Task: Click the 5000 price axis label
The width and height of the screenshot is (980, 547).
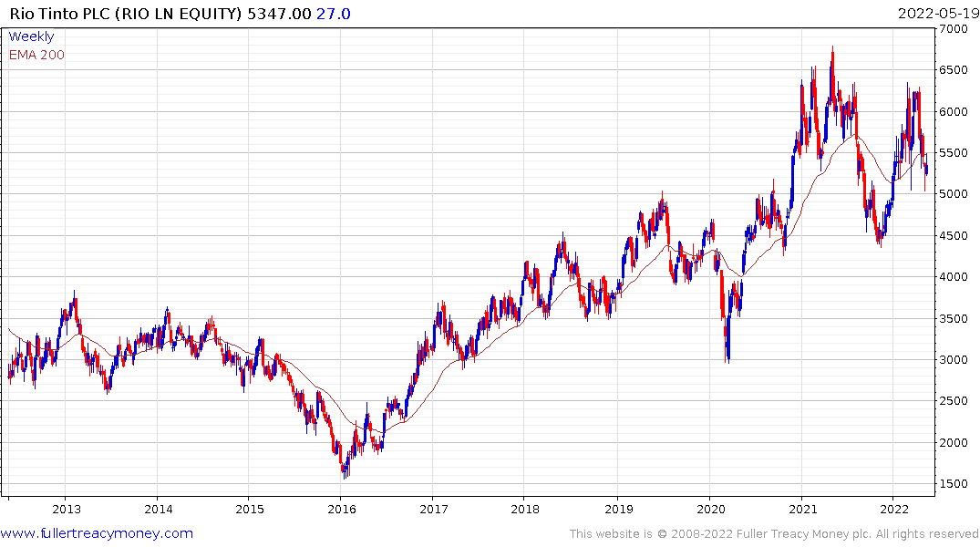Action: 954,194
